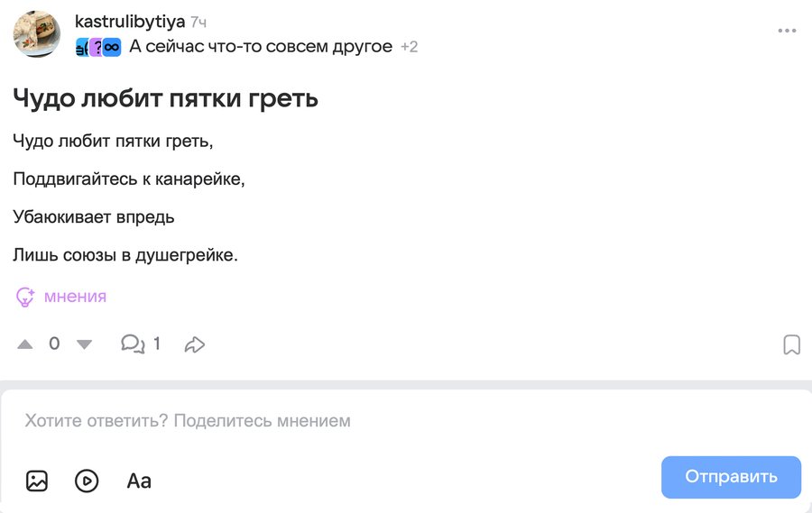The width and height of the screenshot is (812, 513).
Task: Expand the +2 additional communities
Action: click(410, 47)
